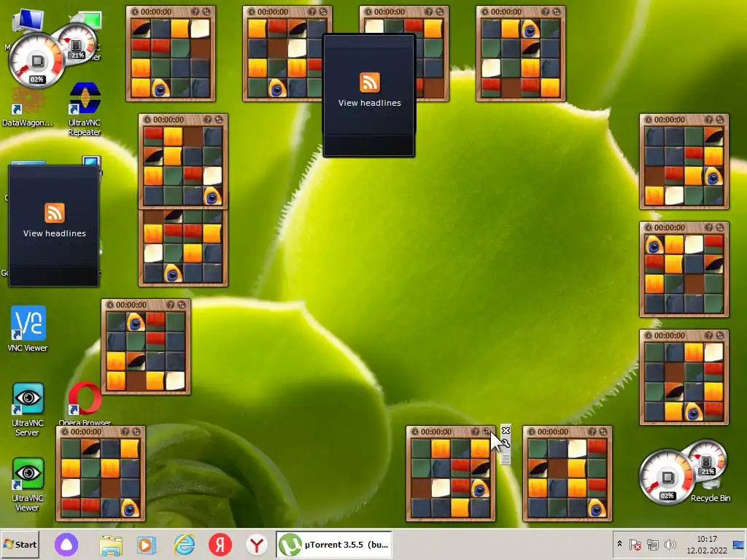
Task: Select the CPU Meter gadget above DataWagon icon
Action: click(36, 60)
